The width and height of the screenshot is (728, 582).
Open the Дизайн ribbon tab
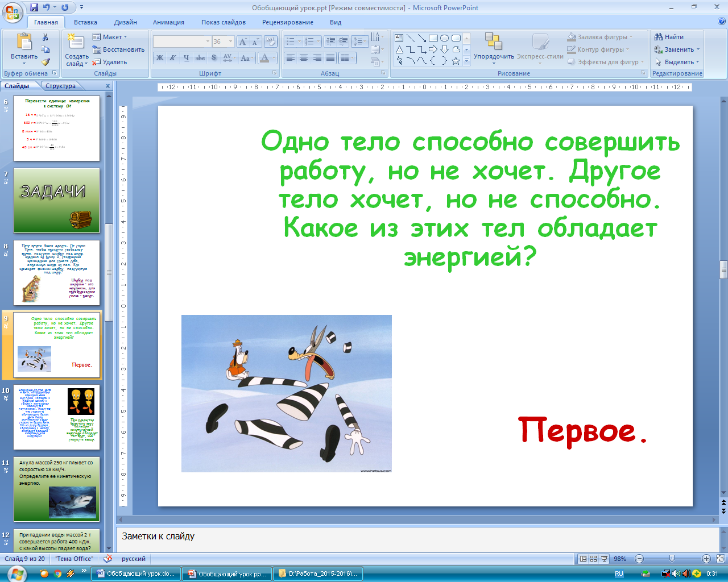[125, 22]
